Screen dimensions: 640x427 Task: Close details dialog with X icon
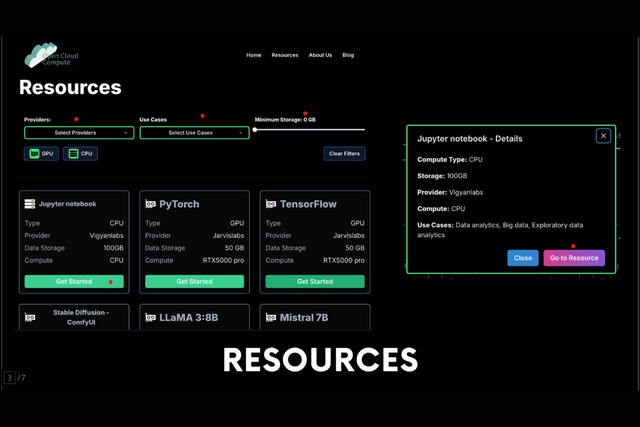coord(603,136)
